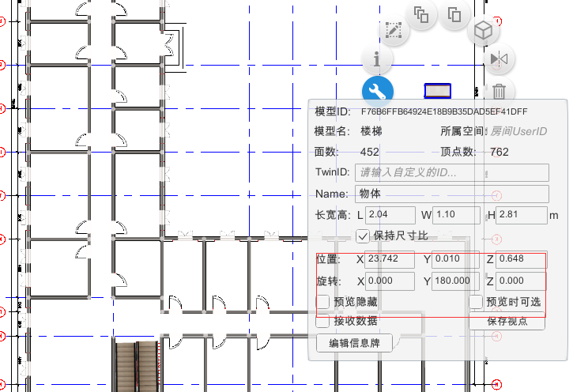Enable the 接收数据 checkbox

point(322,321)
